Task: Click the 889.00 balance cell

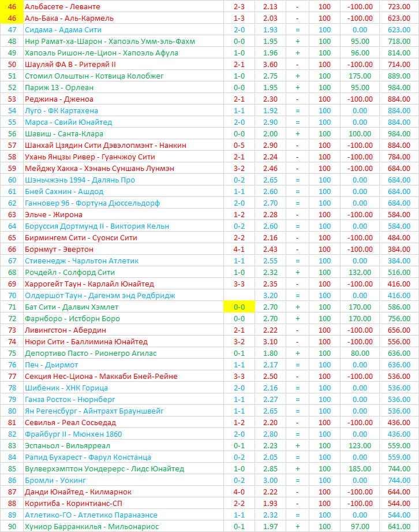Action: (x=399, y=76)
